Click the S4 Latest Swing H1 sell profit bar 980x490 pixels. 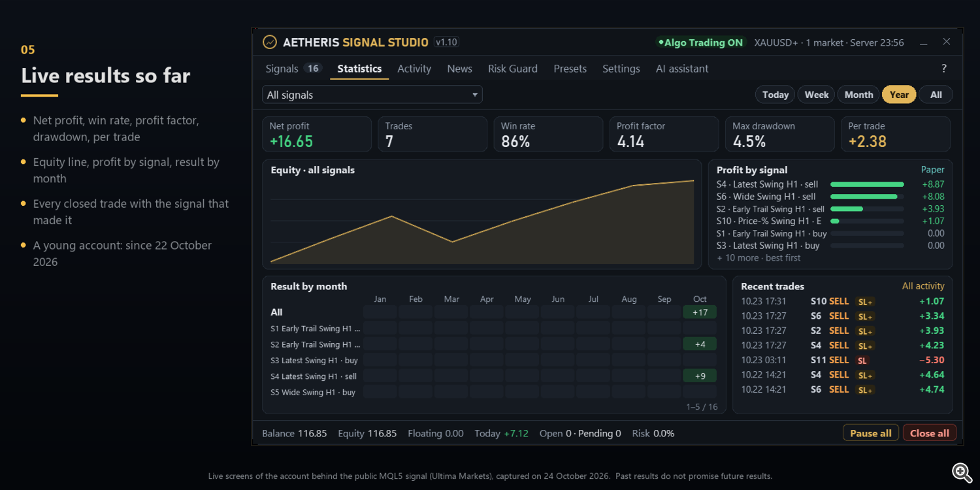click(867, 184)
